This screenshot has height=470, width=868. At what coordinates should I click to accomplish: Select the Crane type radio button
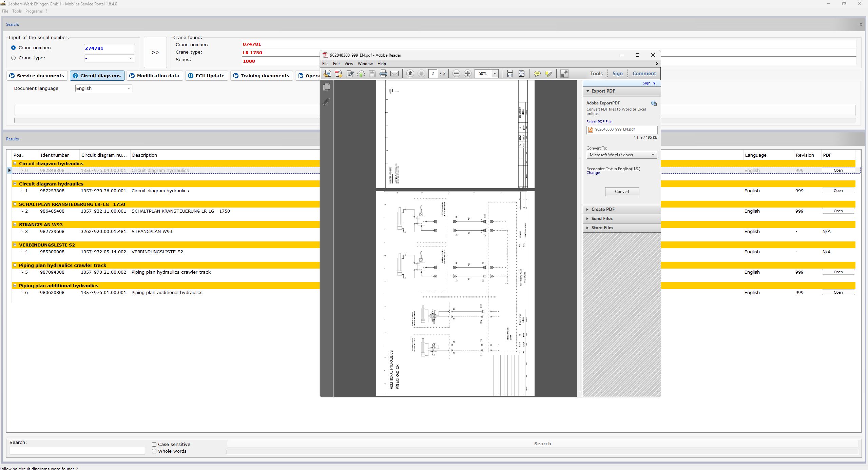point(13,58)
